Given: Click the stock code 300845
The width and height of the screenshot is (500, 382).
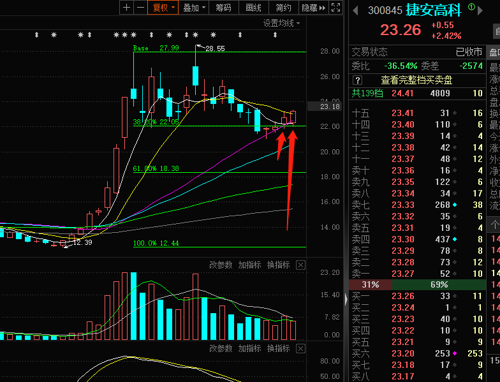Looking at the screenshot, I should (x=385, y=11).
